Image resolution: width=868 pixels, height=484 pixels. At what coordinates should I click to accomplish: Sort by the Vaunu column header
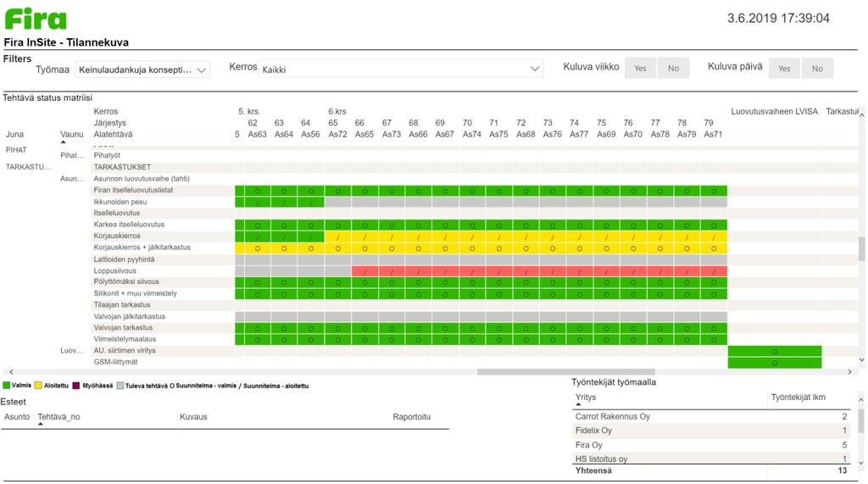[x=71, y=134]
